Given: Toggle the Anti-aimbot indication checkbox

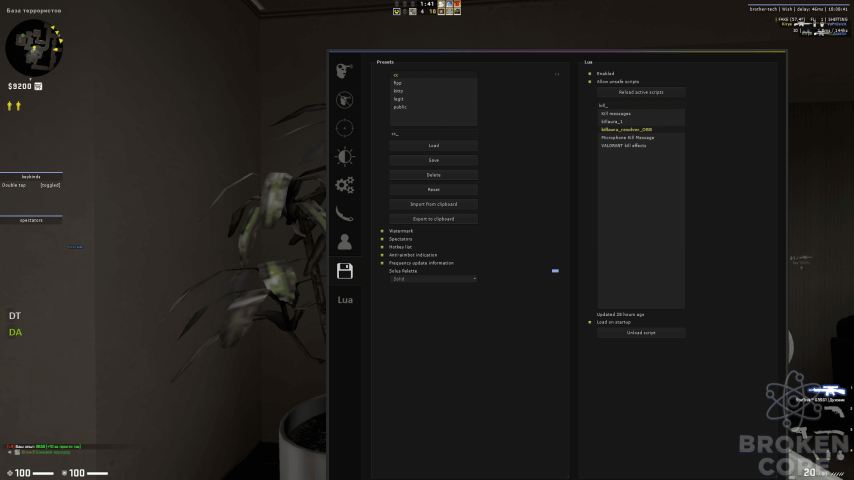Looking at the screenshot, I should coord(382,255).
